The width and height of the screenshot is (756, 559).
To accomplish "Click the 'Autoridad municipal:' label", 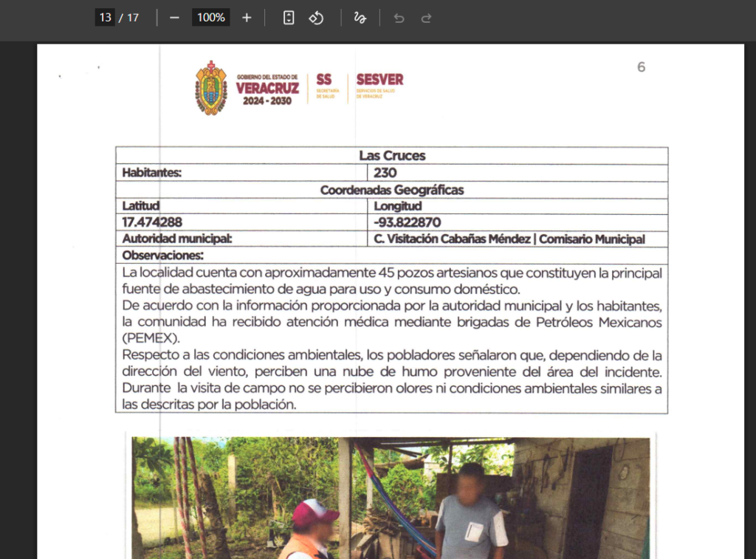I will 176,239.
